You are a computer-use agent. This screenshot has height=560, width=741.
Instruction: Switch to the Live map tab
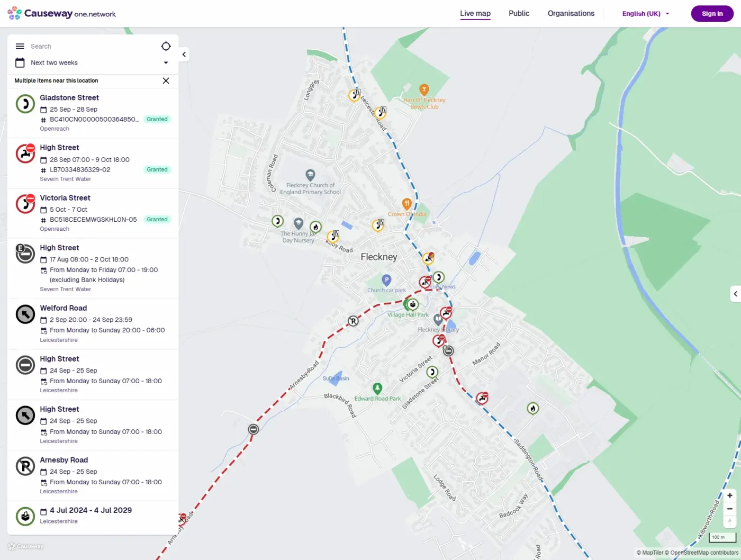point(475,14)
